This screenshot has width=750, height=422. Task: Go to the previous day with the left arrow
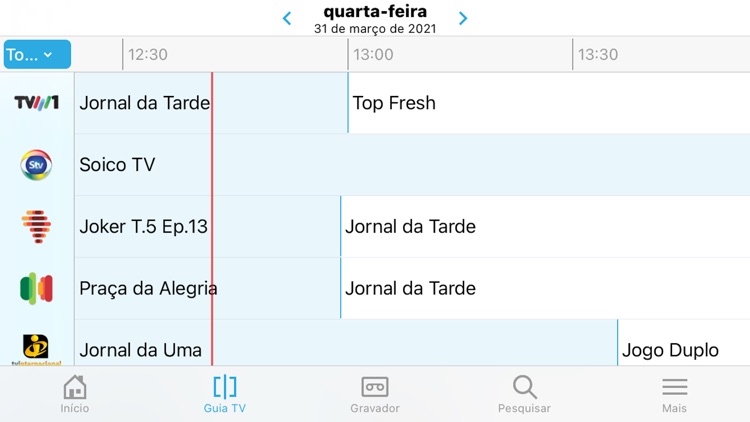click(x=287, y=18)
